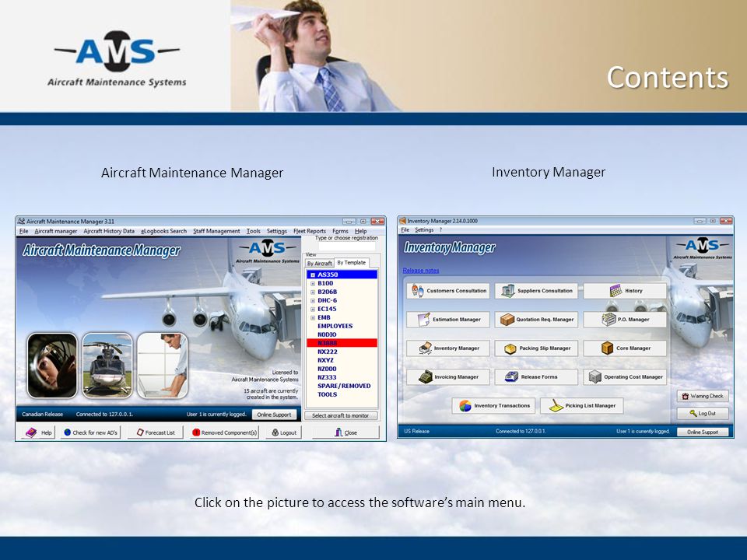Click Online Support in Inventory Manager
Screen dimensions: 747x560
(x=703, y=432)
